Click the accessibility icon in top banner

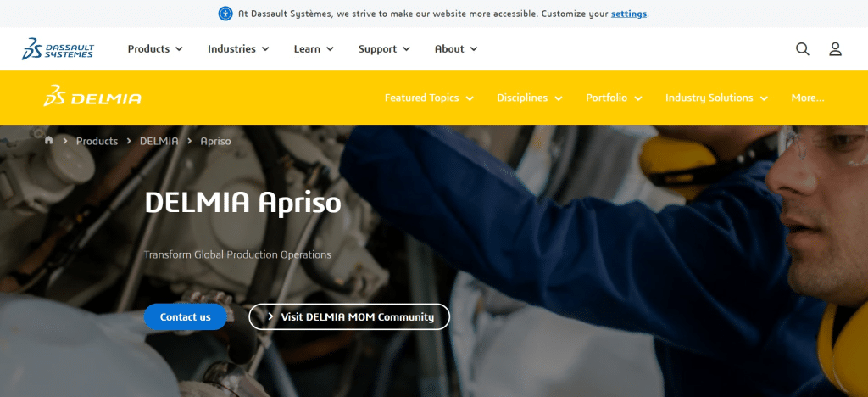click(225, 14)
